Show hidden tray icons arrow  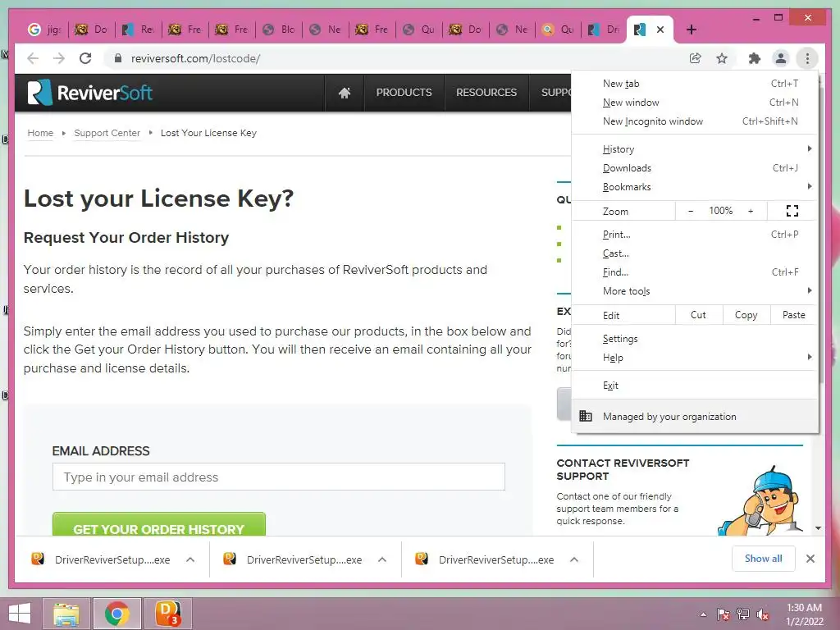(x=703, y=614)
